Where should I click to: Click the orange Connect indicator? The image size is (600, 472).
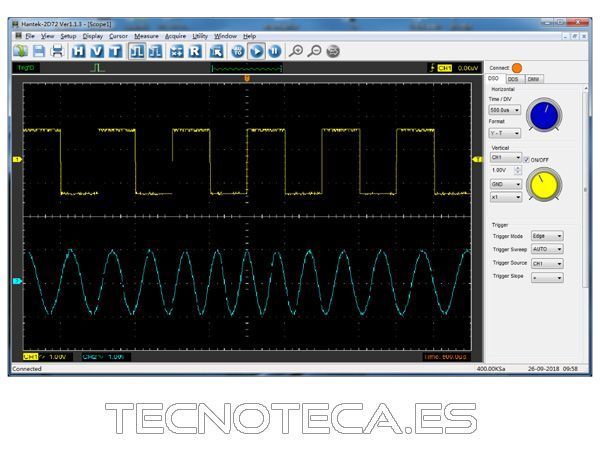pos(517,68)
